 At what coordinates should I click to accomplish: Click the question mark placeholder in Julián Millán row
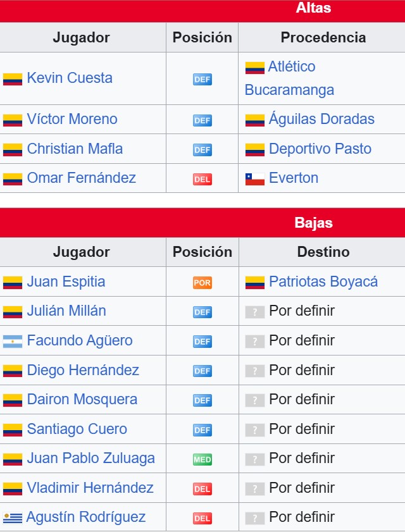click(255, 312)
